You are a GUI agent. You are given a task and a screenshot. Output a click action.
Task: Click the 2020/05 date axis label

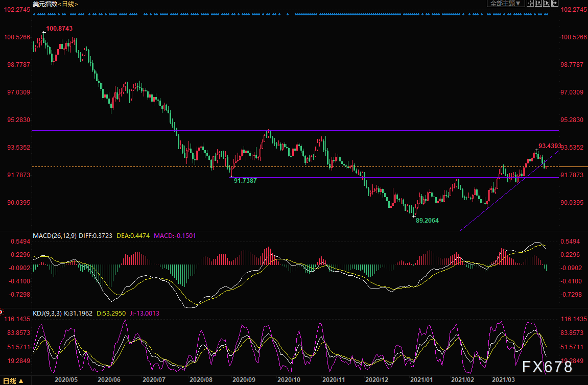pyautogui.click(x=66, y=380)
